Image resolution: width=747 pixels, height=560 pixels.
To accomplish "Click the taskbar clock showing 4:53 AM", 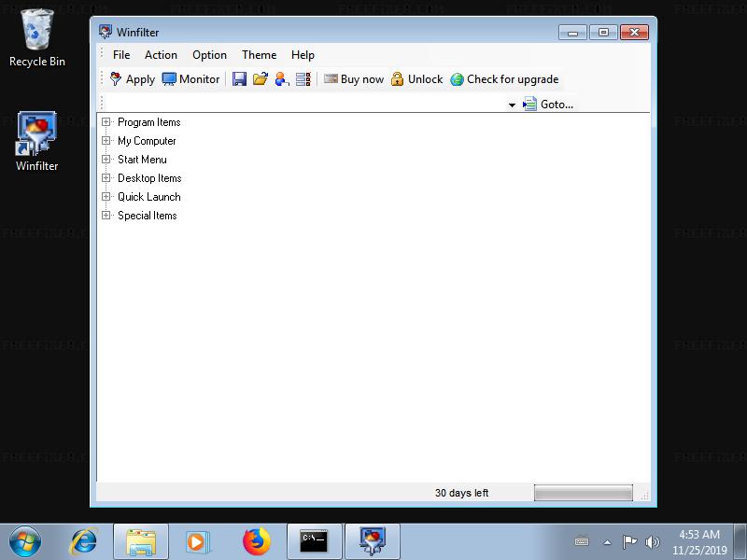I will pyautogui.click(x=699, y=542).
